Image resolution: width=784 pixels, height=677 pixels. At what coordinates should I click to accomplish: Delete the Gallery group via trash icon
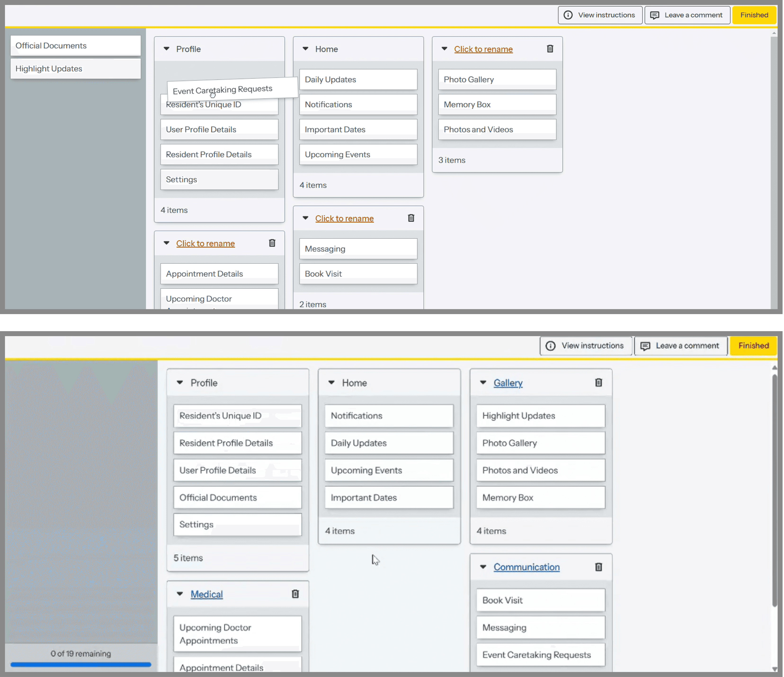click(598, 383)
